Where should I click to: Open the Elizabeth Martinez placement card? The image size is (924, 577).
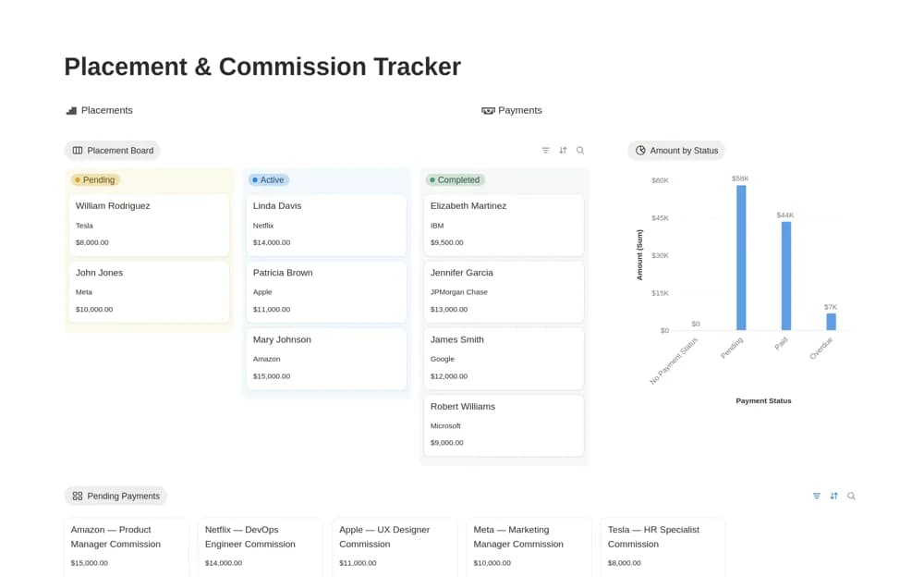pyautogui.click(x=504, y=225)
